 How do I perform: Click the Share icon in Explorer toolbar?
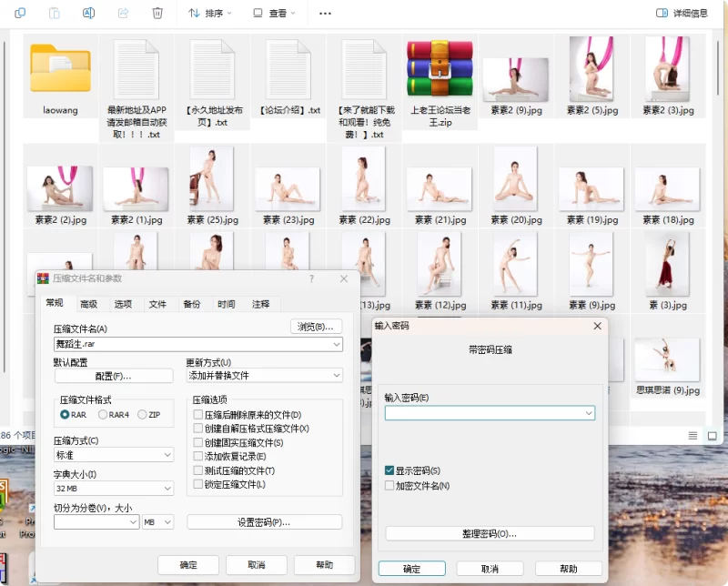(123, 14)
